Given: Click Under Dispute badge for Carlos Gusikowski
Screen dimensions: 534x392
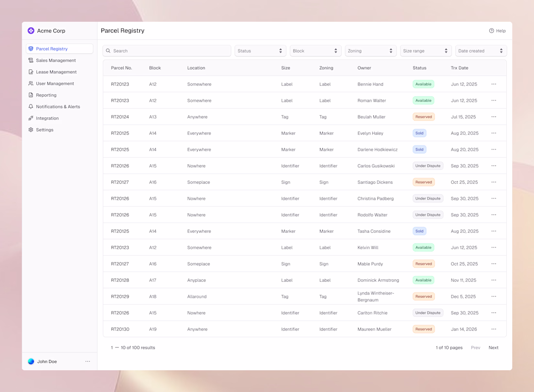Looking at the screenshot, I should click(x=428, y=166).
